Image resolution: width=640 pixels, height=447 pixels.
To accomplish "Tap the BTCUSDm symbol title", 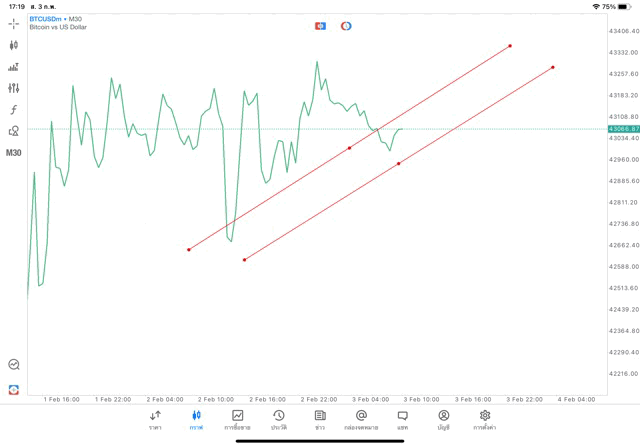I will click(x=52, y=18).
